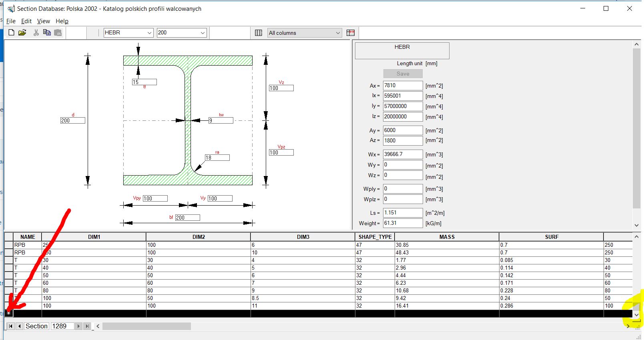This screenshot has width=644, height=340.
Task: Go to the first section record
Action: 11,326
